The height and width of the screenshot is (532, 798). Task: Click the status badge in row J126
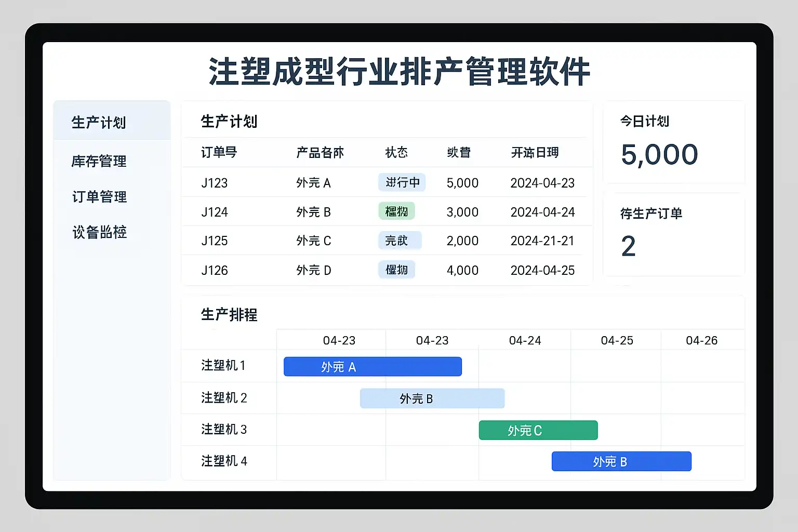coord(396,270)
